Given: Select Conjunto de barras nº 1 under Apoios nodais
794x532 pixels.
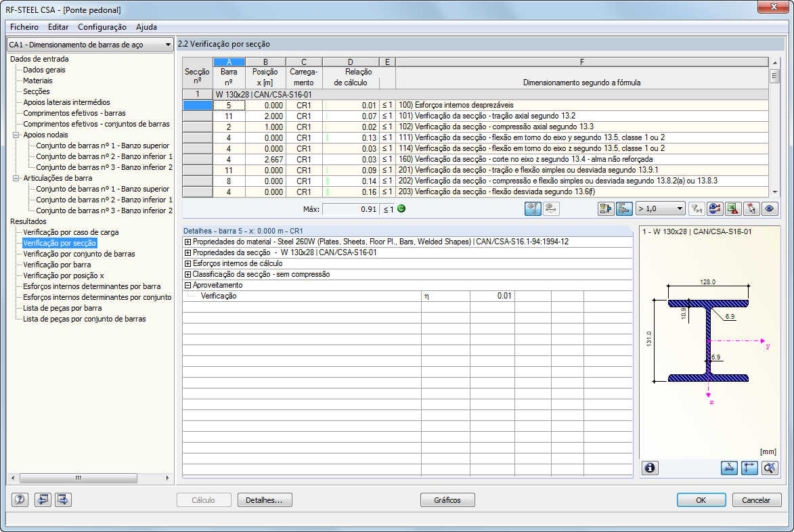Looking at the screenshot, I should point(103,146).
